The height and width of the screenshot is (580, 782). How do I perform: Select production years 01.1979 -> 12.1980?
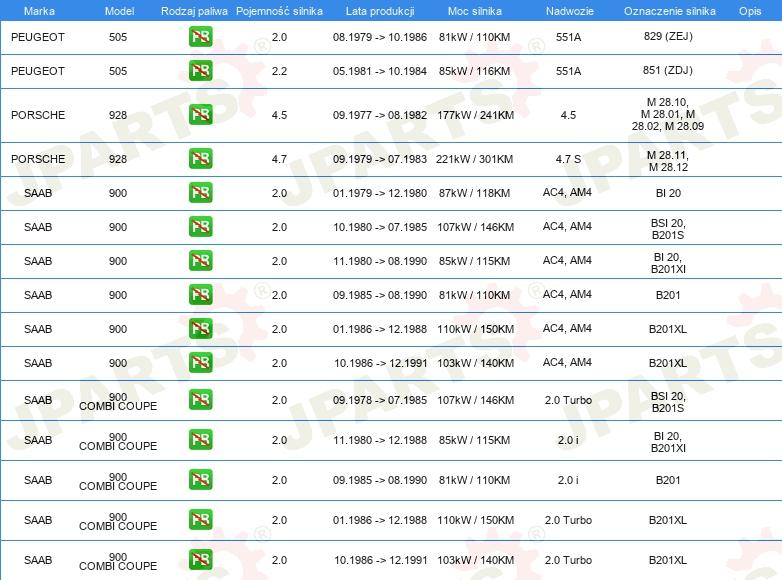380,193
